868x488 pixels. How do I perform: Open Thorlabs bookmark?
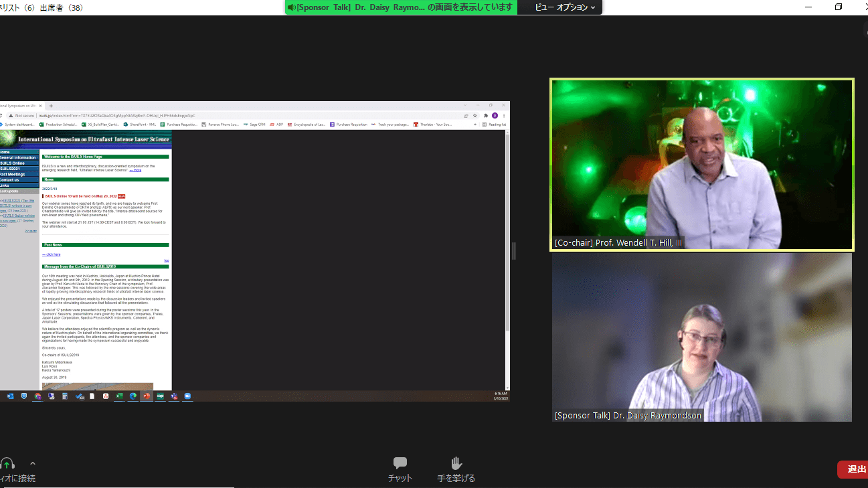432,125
